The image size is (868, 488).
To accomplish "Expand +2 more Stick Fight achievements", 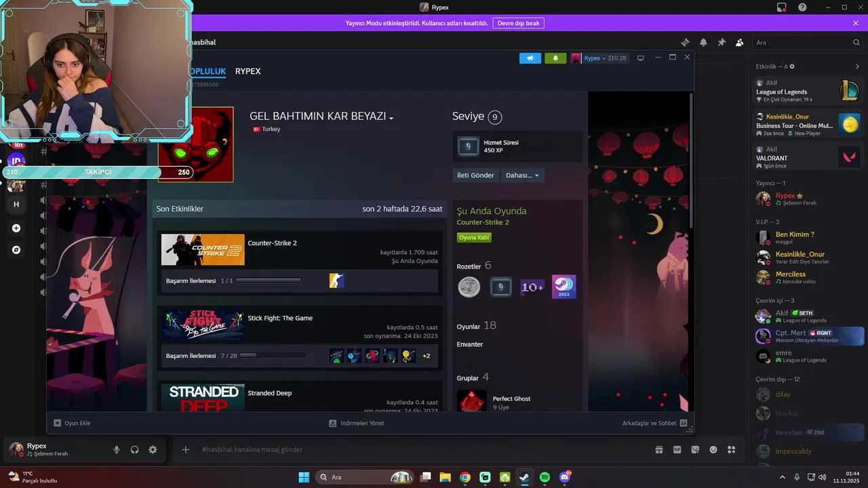I will [x=427, y=356].
